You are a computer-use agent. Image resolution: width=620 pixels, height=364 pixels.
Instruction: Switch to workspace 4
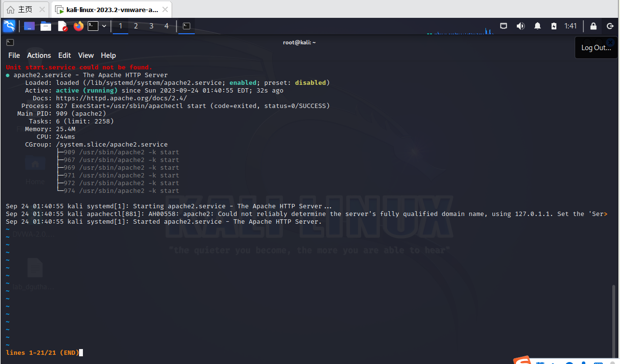[167, 26]
